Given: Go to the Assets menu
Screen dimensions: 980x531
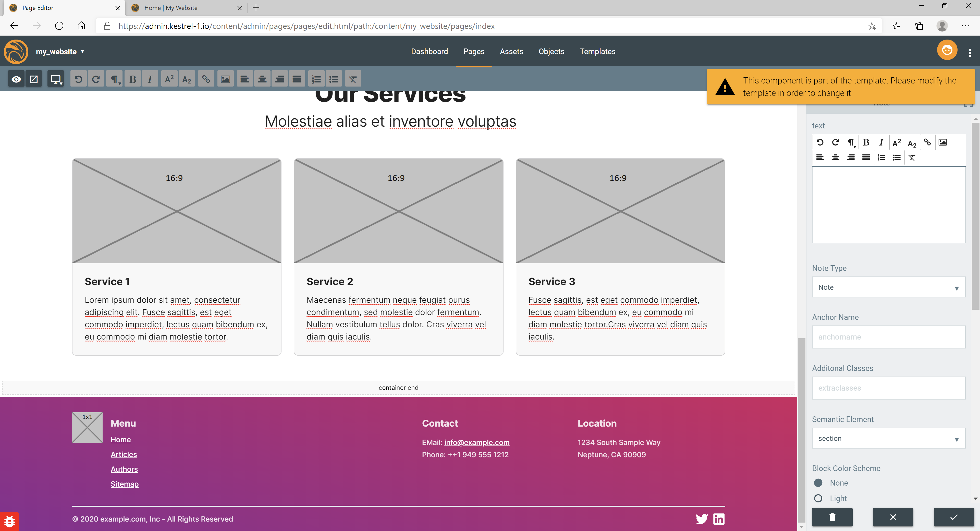Looking at the screenshot, I should (x=511, y=51).
